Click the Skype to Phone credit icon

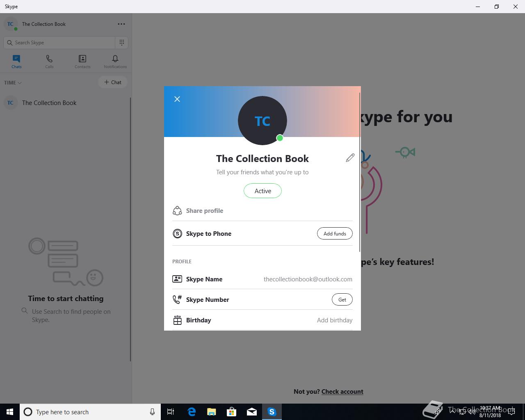click(x=177, y=233)
